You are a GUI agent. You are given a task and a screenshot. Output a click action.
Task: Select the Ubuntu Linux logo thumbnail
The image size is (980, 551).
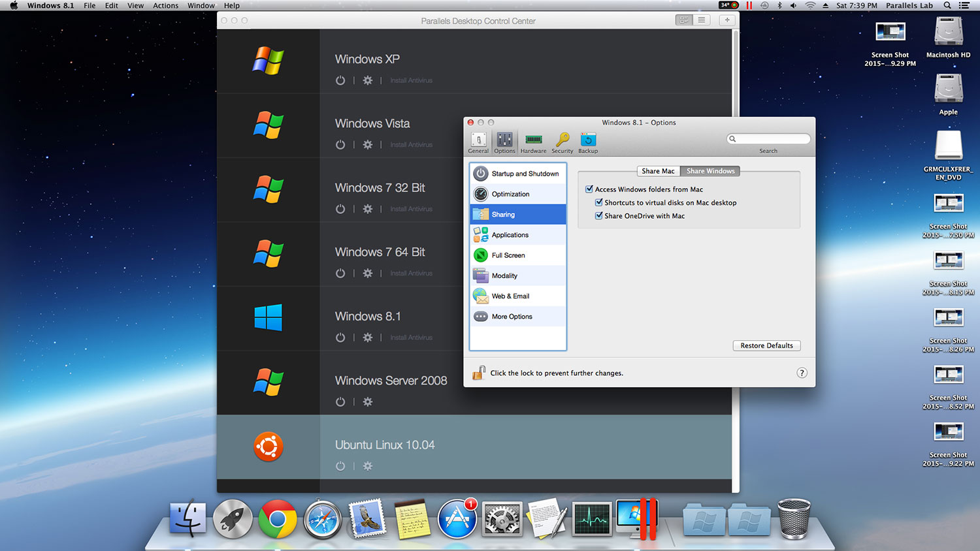click(269, 447)
